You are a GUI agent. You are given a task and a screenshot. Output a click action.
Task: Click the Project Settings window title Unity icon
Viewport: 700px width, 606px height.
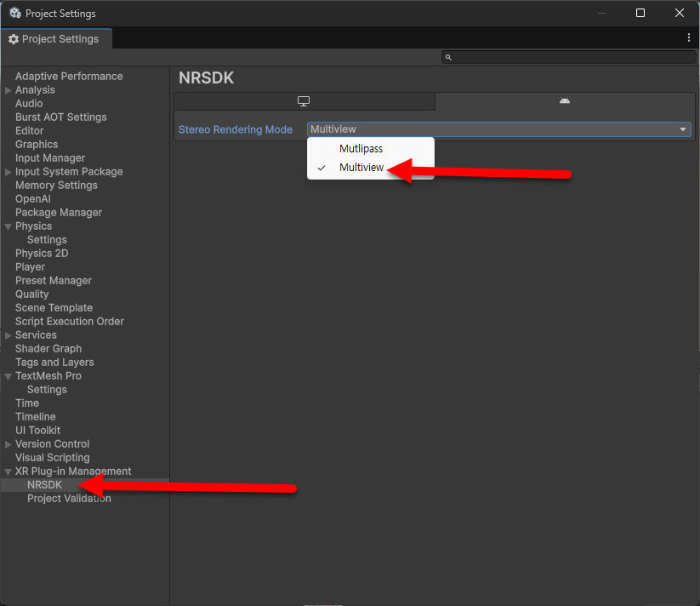coord(15,13)
